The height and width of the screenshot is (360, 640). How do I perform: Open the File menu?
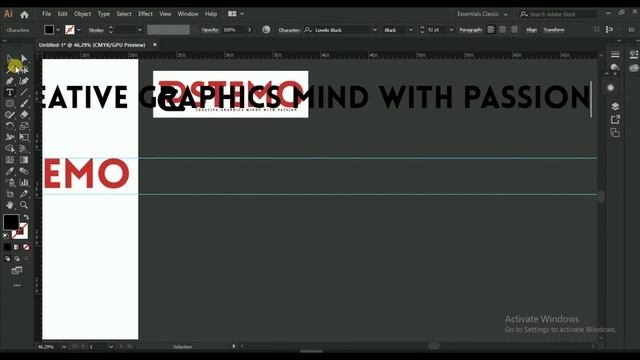click(47, 14)
